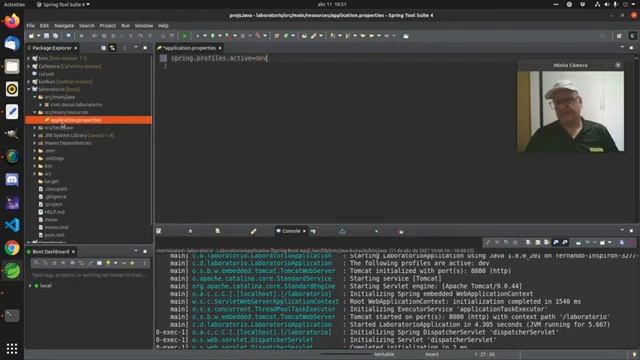The height and width of the screenshot is (360, 640).
Task: Select the .classpath file
Action: (x=56, y=189)
